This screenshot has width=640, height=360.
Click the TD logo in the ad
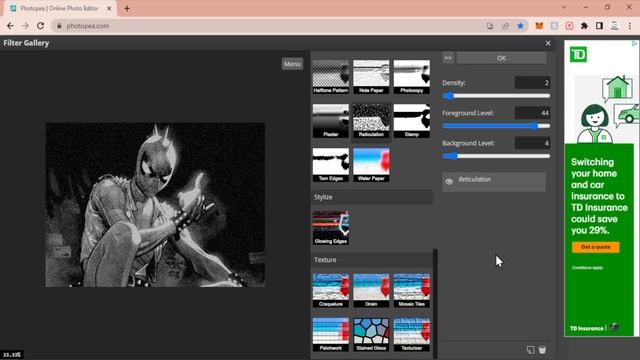click(x=578, y=54)
